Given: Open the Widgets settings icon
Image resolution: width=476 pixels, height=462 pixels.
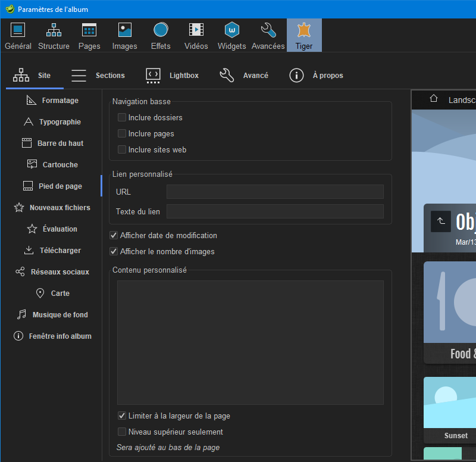Looking at the screenshot, I should click(x=231, y=35).
